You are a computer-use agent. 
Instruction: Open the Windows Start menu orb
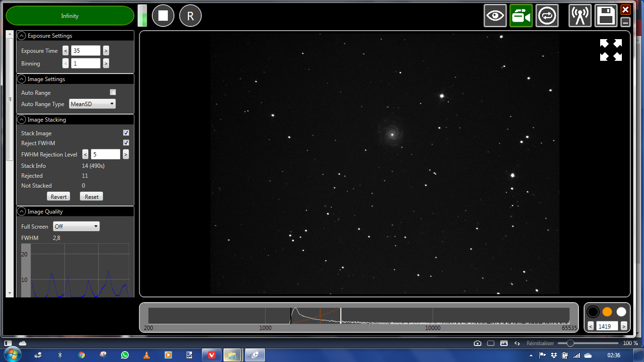12,355
